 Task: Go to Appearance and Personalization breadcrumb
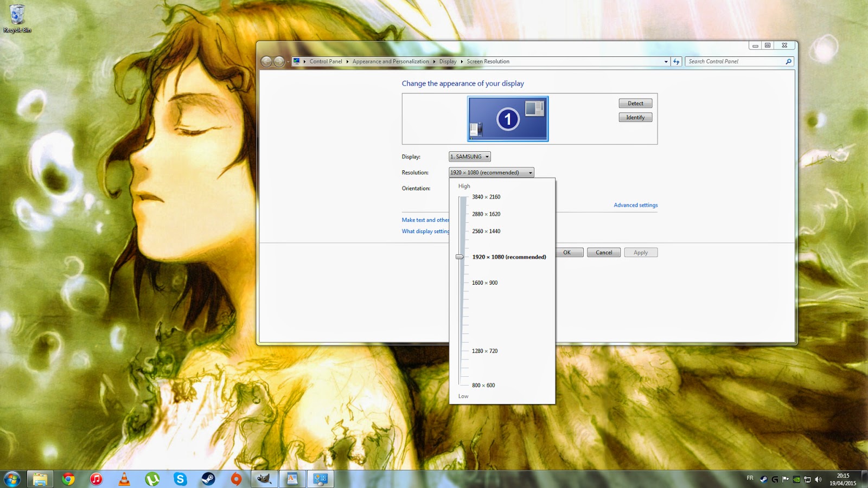point(391,62)
